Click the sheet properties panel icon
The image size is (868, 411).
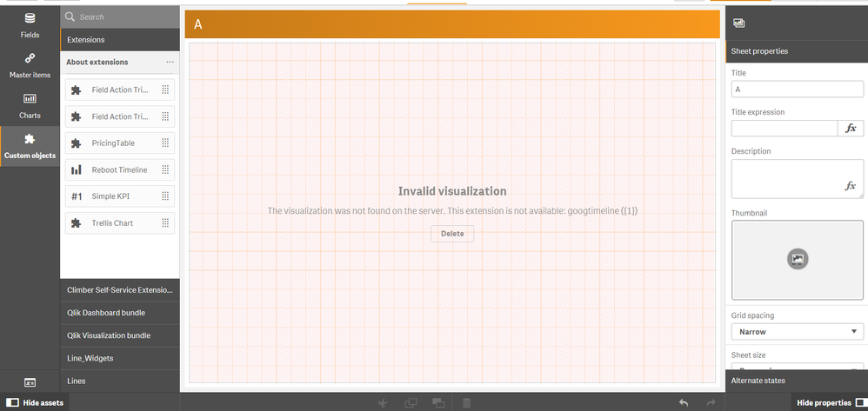pyautogui.click(x=738, y=23)
